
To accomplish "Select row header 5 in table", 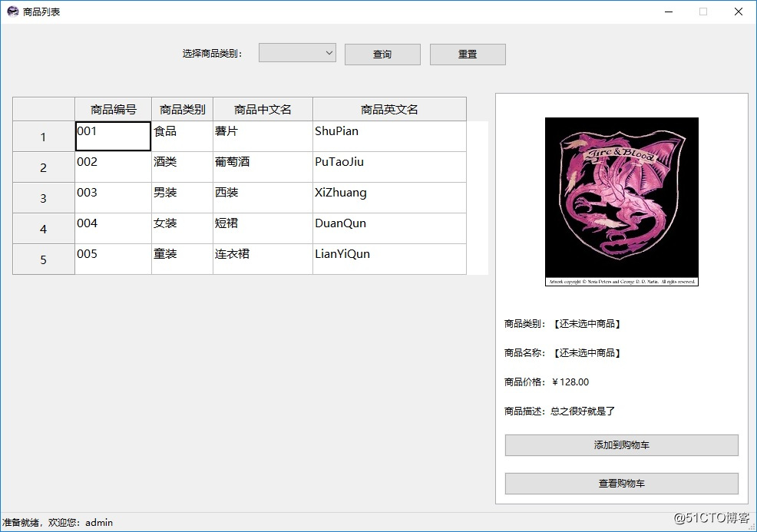I will pyautogui.click(x=44, y=259).
